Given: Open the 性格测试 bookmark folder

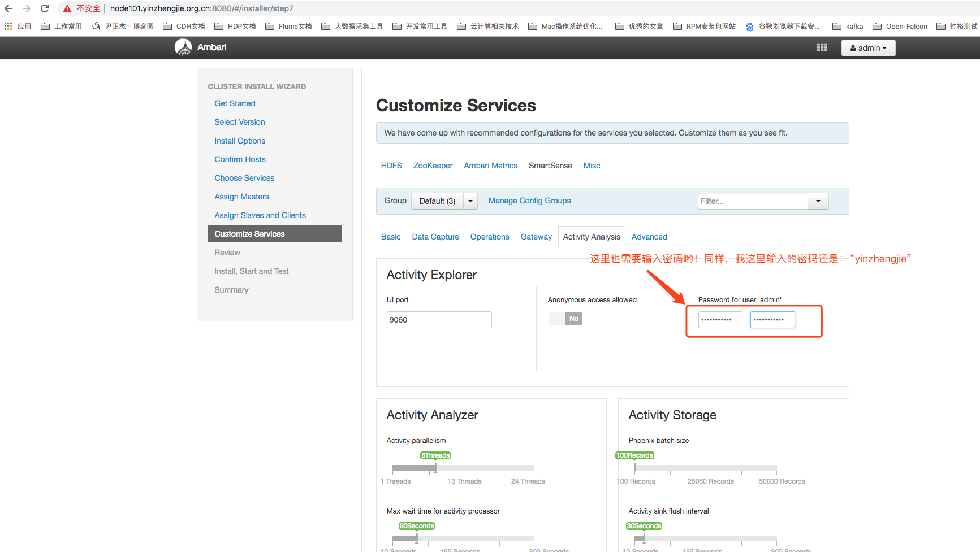Looking at the screenshot, I should click(957, 26).
